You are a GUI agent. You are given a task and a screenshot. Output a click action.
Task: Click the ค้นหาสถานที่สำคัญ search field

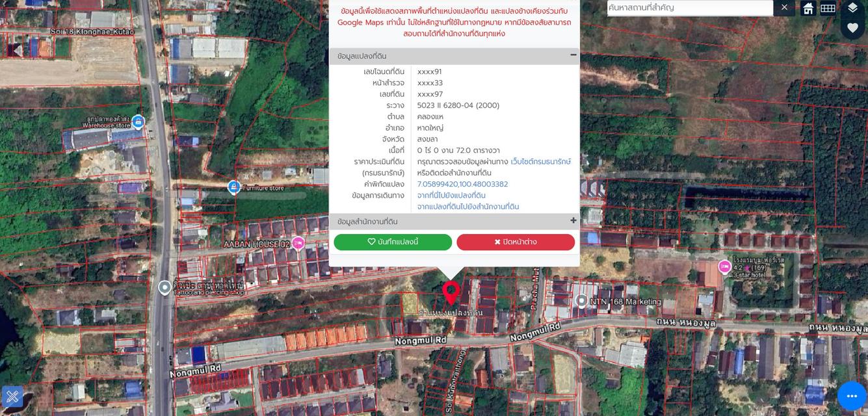[x=689, y=8]
